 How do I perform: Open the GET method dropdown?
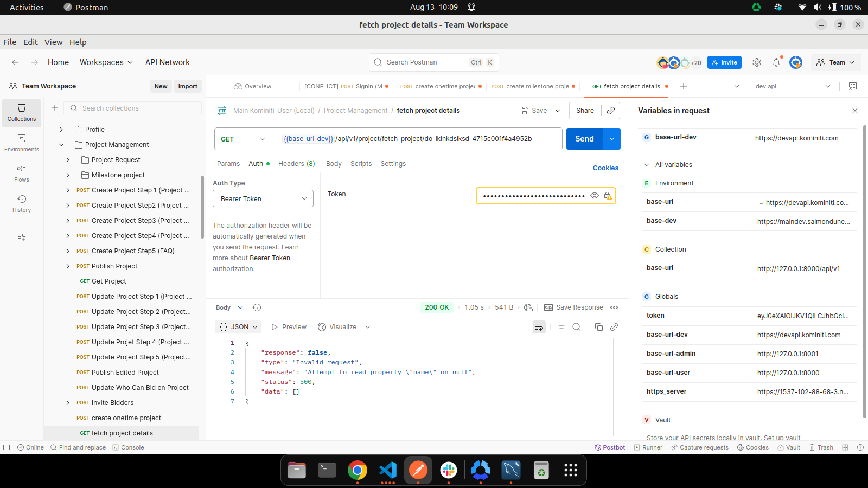pos(244,139)
